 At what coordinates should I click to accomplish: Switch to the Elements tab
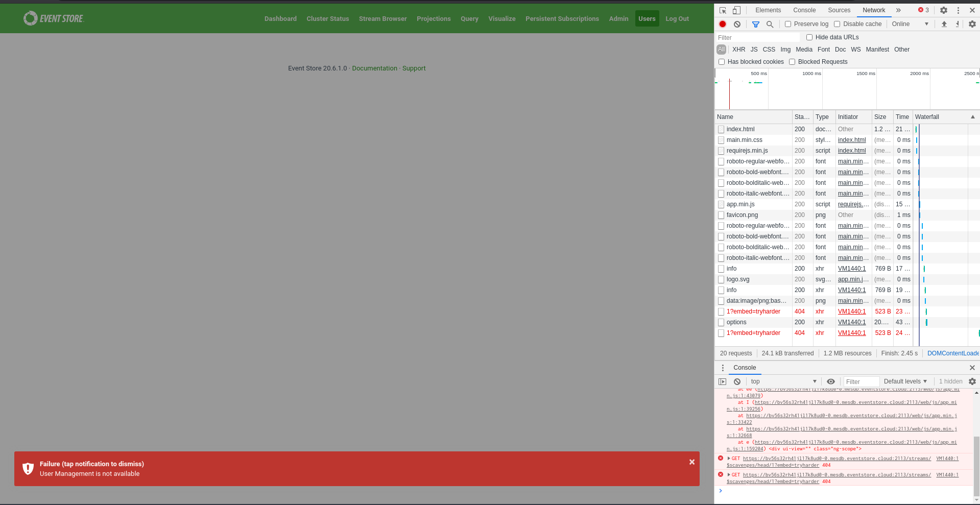coord(768,10)
